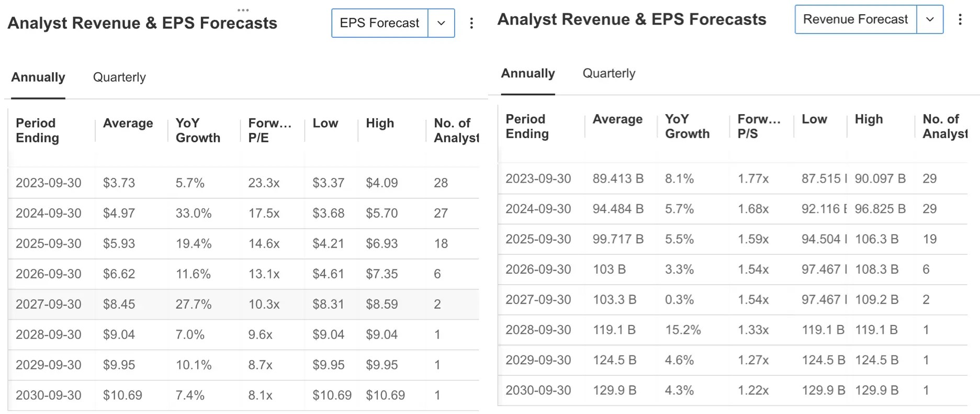
Task: Click the $10.69 average EPS value
Action: pyautogui.click(x=122, y=395)
